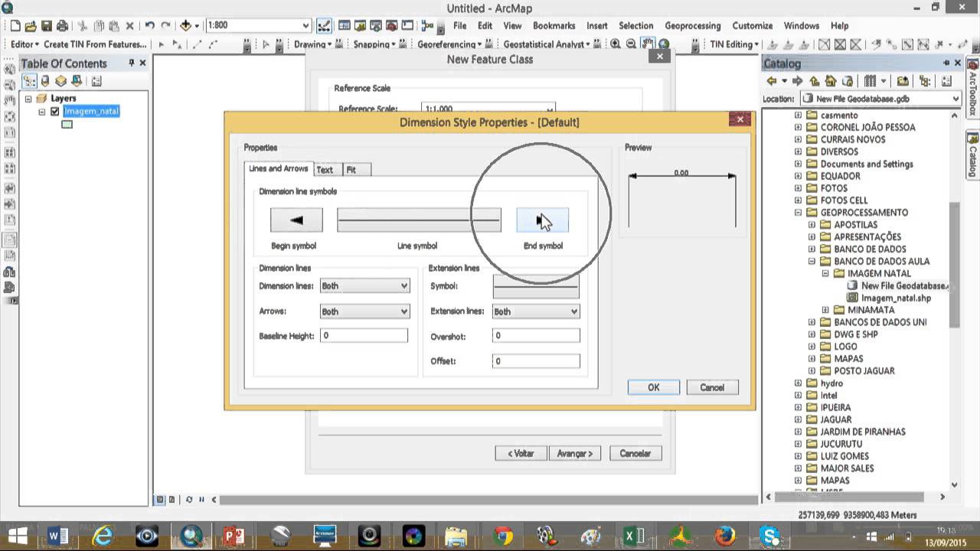List layers by visibility
980x551 pixels.
click(x=60, y=81)
